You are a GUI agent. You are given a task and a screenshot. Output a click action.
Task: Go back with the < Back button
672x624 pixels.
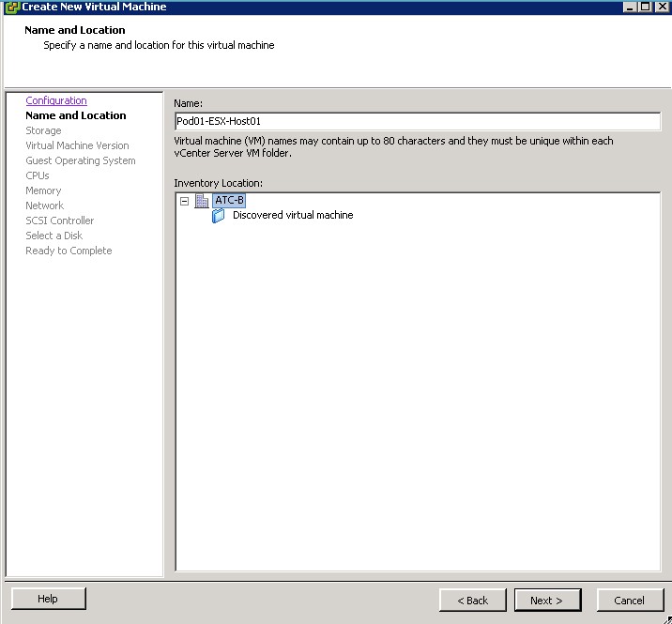[472, 601]
